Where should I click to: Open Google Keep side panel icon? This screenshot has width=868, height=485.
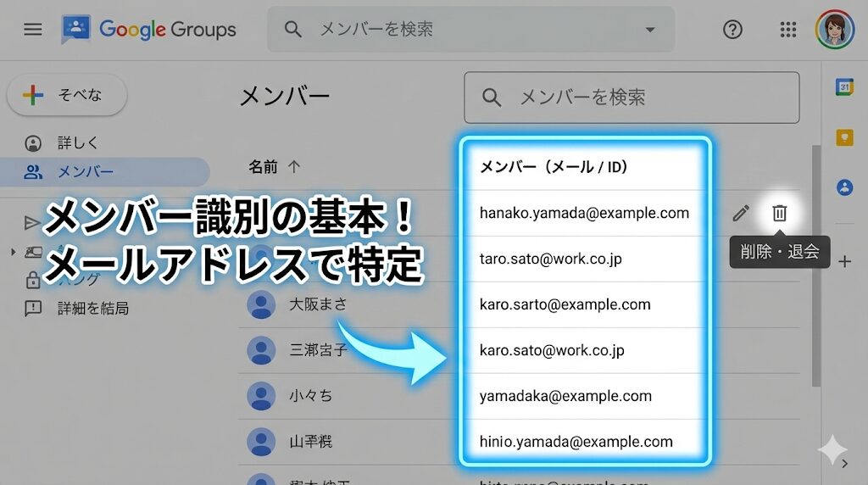tap(844, 137)
